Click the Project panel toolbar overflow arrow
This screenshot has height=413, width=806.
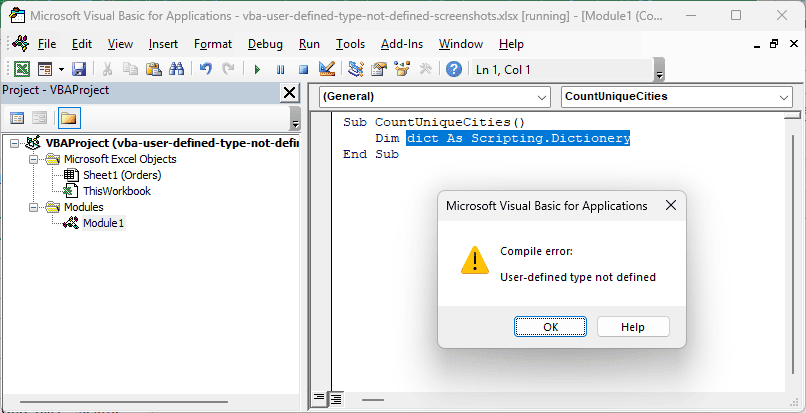pos(295,118)
